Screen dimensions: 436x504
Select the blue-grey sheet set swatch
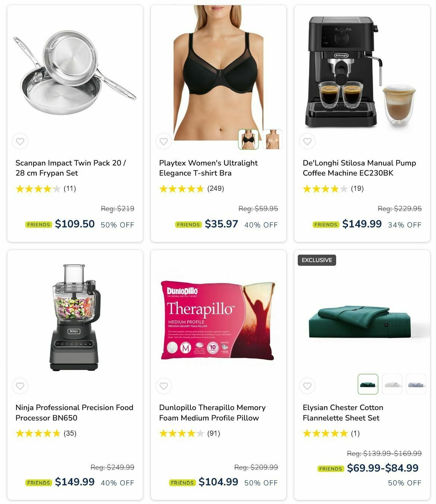coord(416,384)
